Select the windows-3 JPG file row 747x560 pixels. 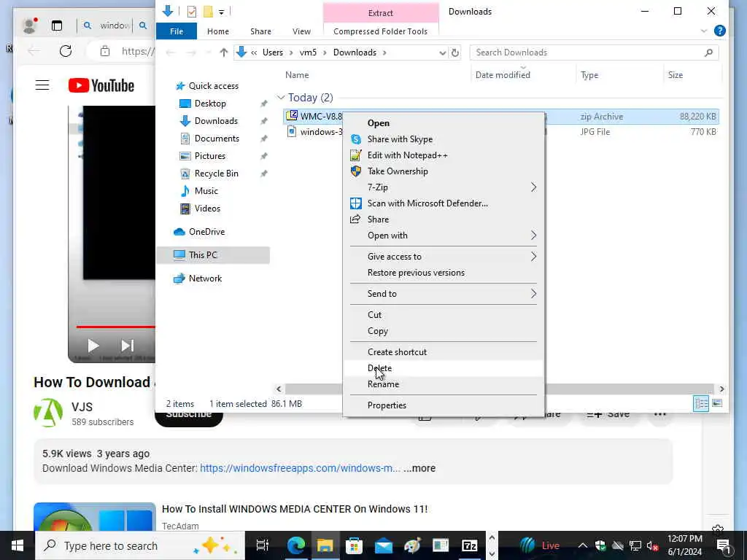(x=501, y=132)
